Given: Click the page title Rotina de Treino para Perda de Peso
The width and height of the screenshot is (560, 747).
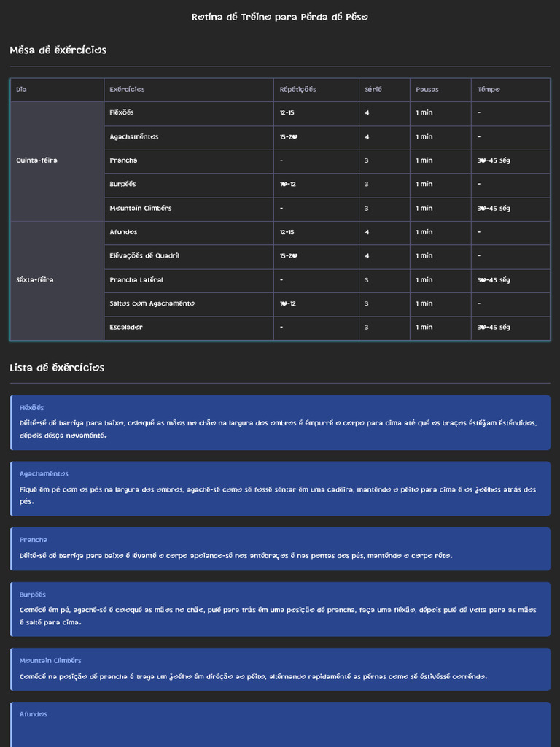Looking at the screenshot, I should tap(280, 18).
